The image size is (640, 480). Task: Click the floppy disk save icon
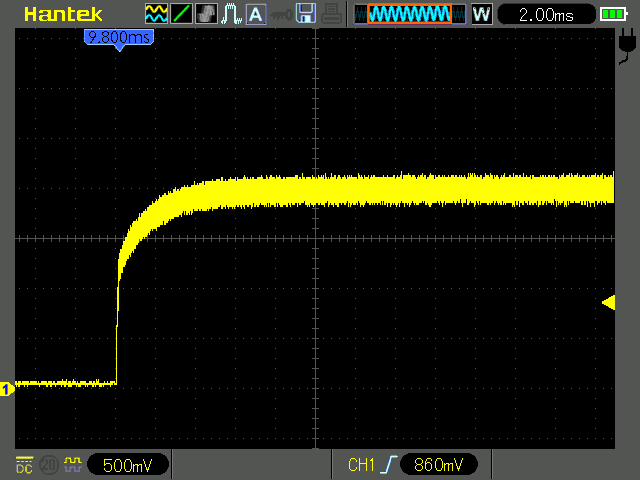point(306,13)
